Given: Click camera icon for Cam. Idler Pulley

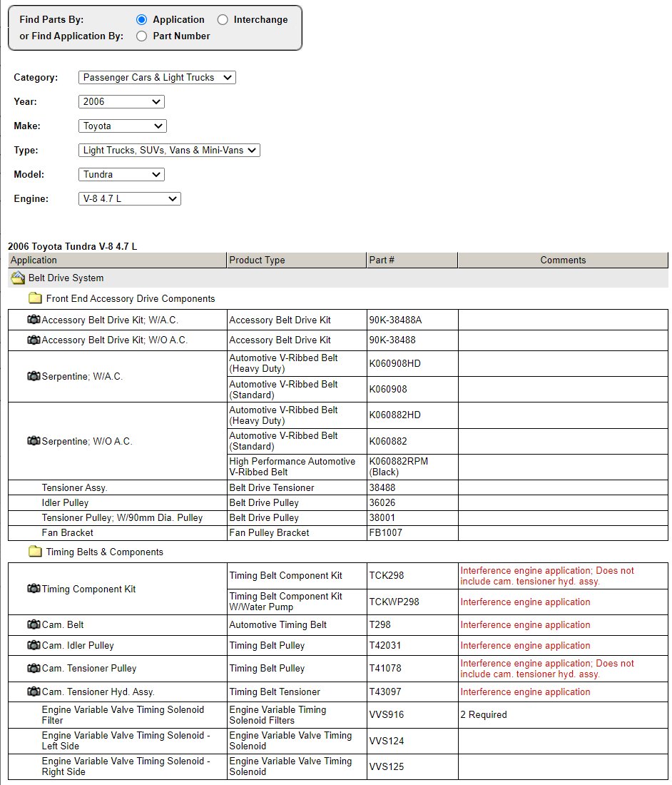Looking at the screenshot, I should pos(34,645).
